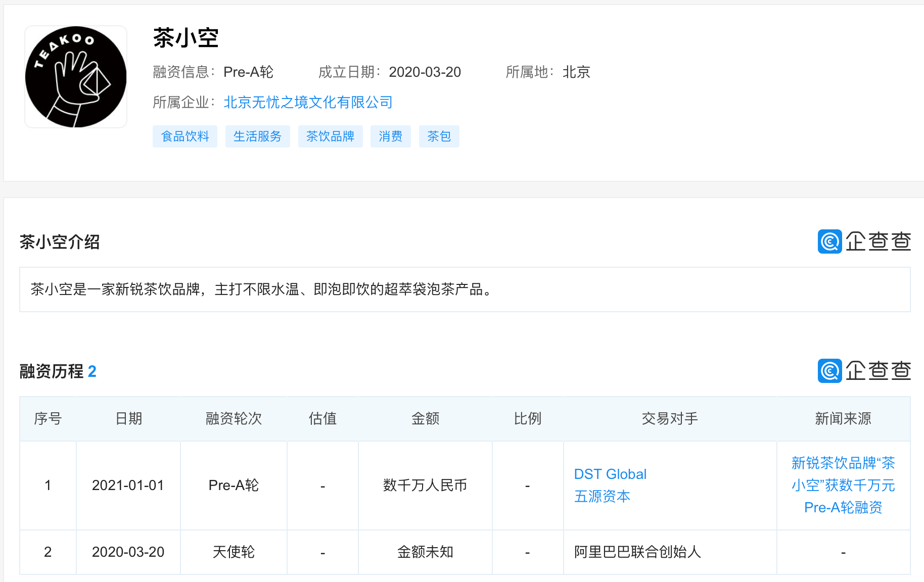Image resolution: width=924 pixels, height=582 pixels.
Task: Click the 茶小空 page title
Action: (x=186, y=38)
